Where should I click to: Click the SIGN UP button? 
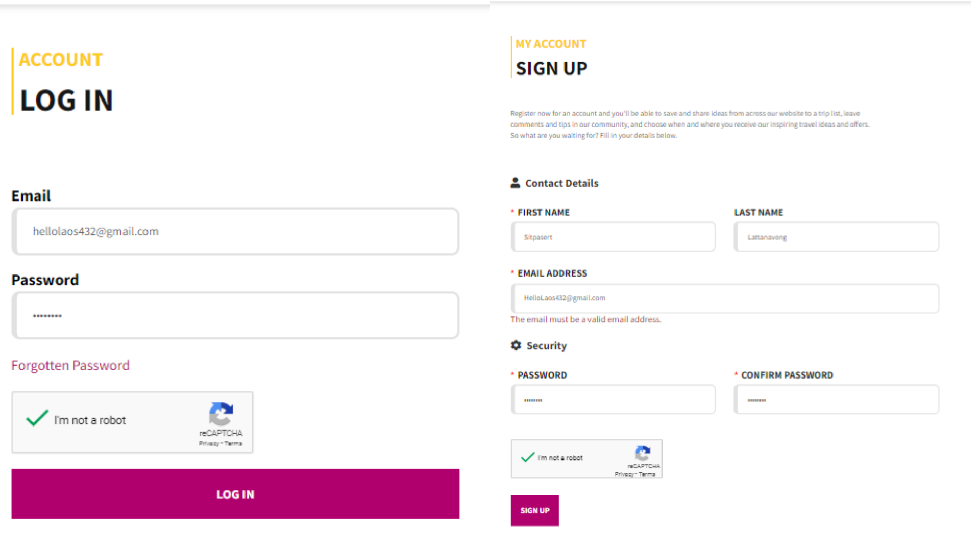coord(535,510)
